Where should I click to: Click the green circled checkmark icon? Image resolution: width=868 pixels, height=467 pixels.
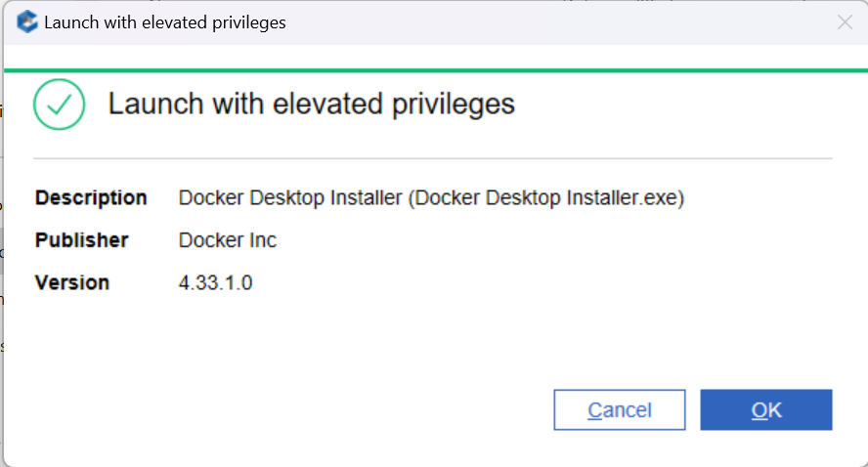pyautogui.click(x=59, y=105)
